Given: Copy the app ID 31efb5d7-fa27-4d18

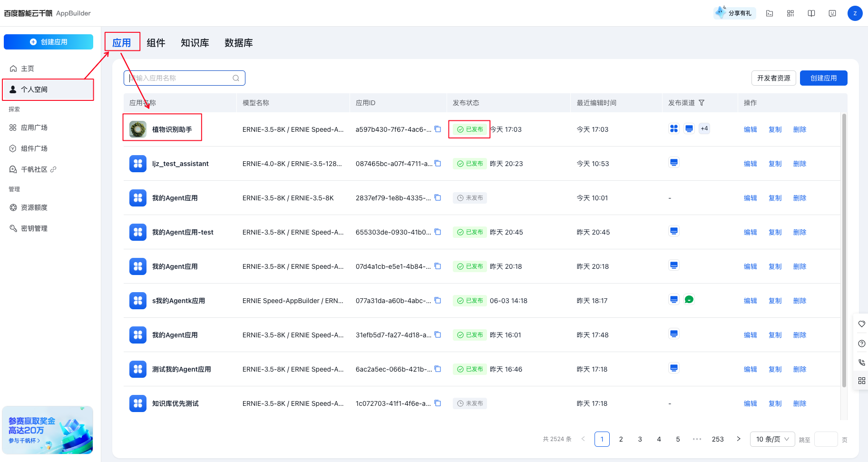Looking at the screenshot, I should [438, 334].
